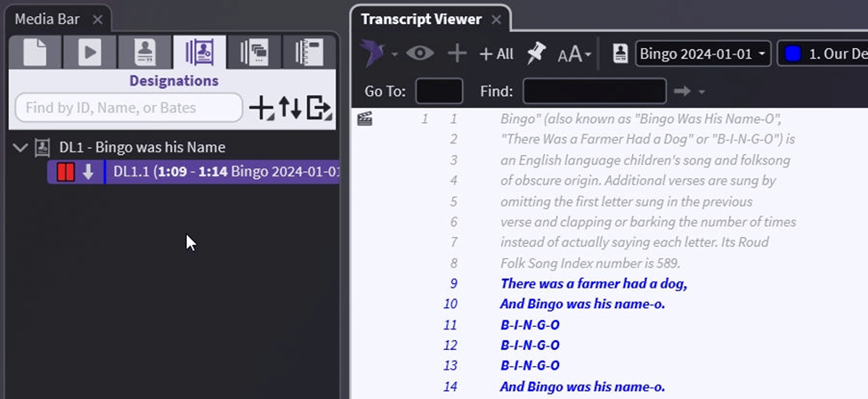Open the transcripts tab icon in Media Bar
868x399 pixels.
pyautogui.click(x=145, y=53)
